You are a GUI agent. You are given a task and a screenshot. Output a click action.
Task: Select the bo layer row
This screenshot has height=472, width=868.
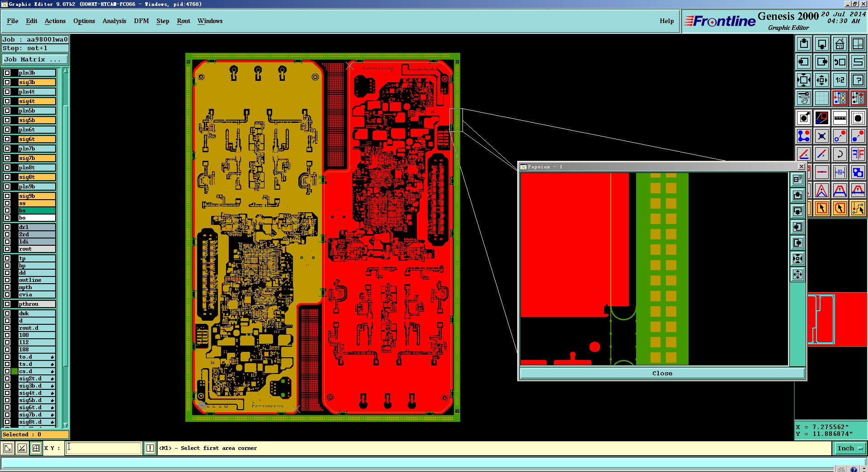(37, 218)
